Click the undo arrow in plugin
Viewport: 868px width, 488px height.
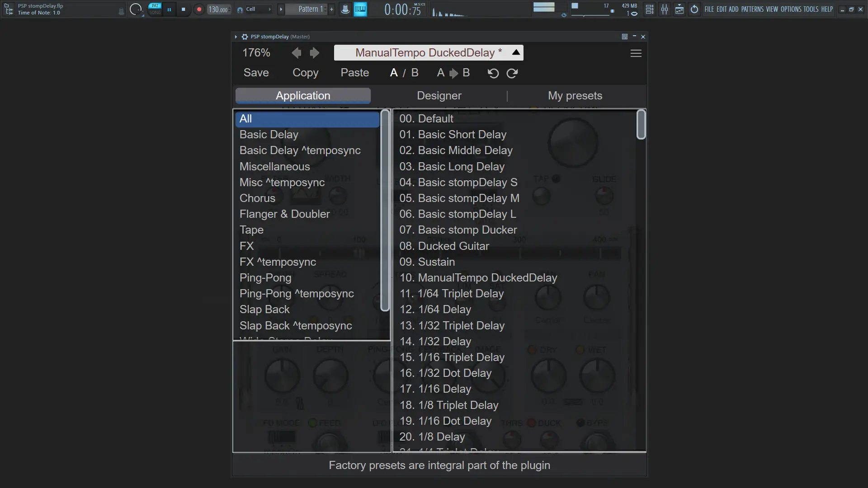(493, 73)
